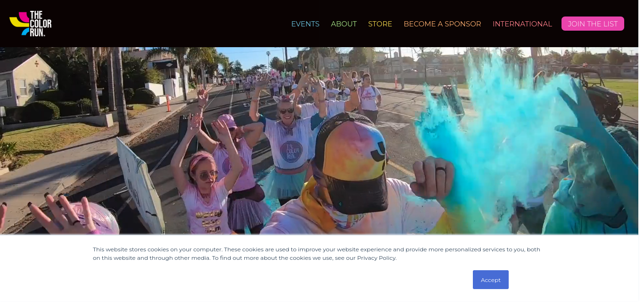Screen dimensions: 644x307
Task: Open the EVENTS menu item
Action: pos(305,24)
